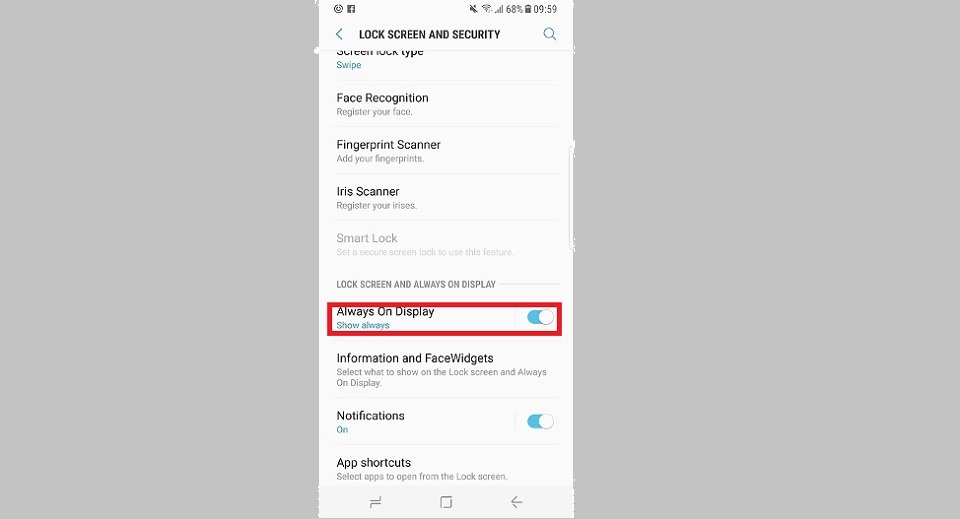Viewport: 960px width, 519px height.
Task: Turn off the Always On Display switch
Action: [540, 317]
